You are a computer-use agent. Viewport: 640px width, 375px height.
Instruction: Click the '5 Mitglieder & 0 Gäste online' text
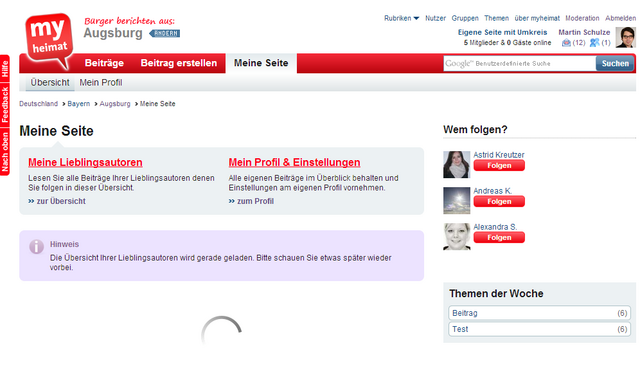pyautogui.click(x=507, y=43)
